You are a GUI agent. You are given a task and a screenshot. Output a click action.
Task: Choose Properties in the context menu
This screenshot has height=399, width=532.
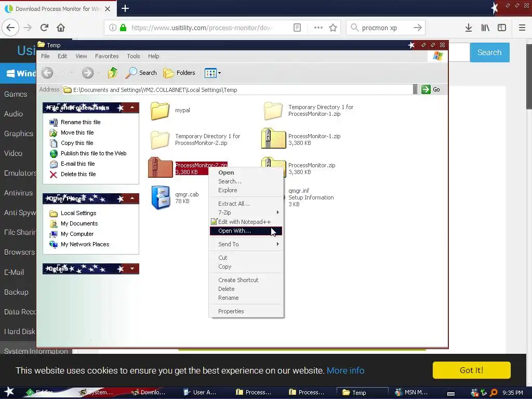tap(246, 312)
